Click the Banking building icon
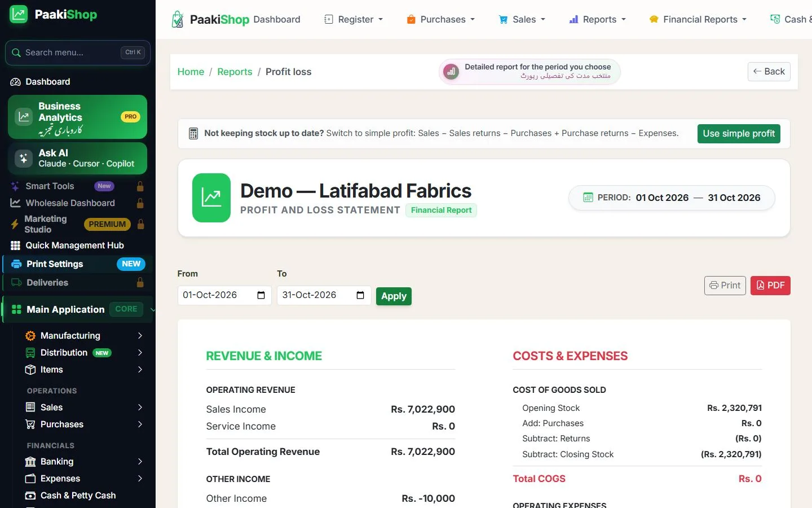 point(30,462)
